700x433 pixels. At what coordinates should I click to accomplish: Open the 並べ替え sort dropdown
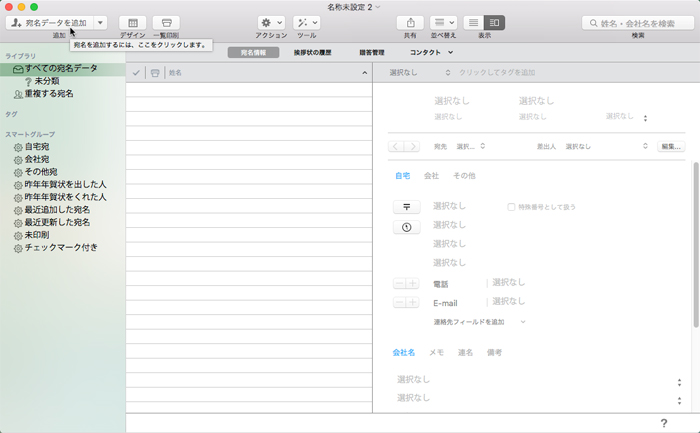(443, 22)
